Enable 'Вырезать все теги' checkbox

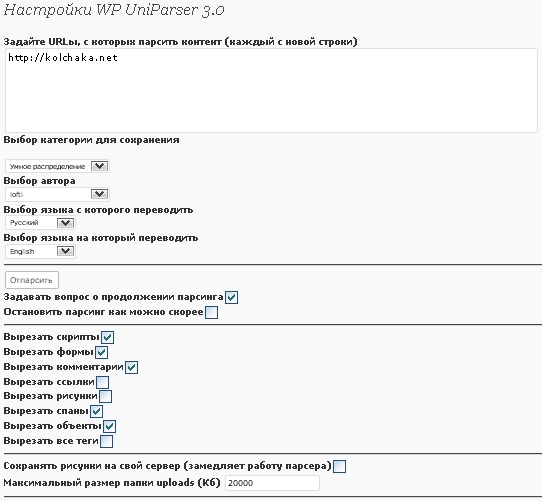click(x=106, y=441)
